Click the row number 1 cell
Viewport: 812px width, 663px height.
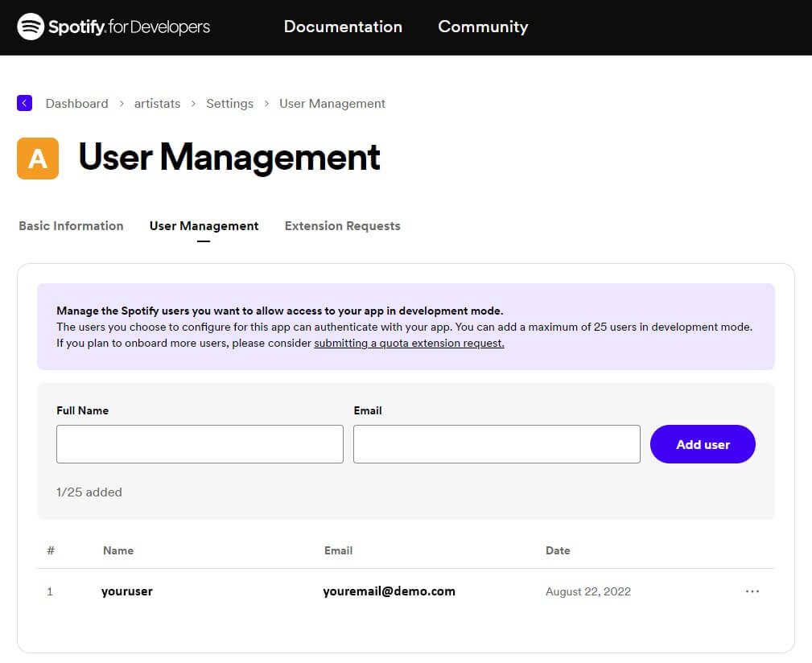coord(50,591)
